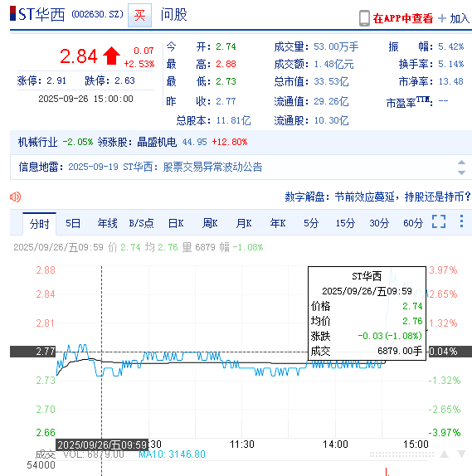Click the orange speaker icon
Image resolution: width=472 pixels, height=476 pixels.
coord(15,197)
